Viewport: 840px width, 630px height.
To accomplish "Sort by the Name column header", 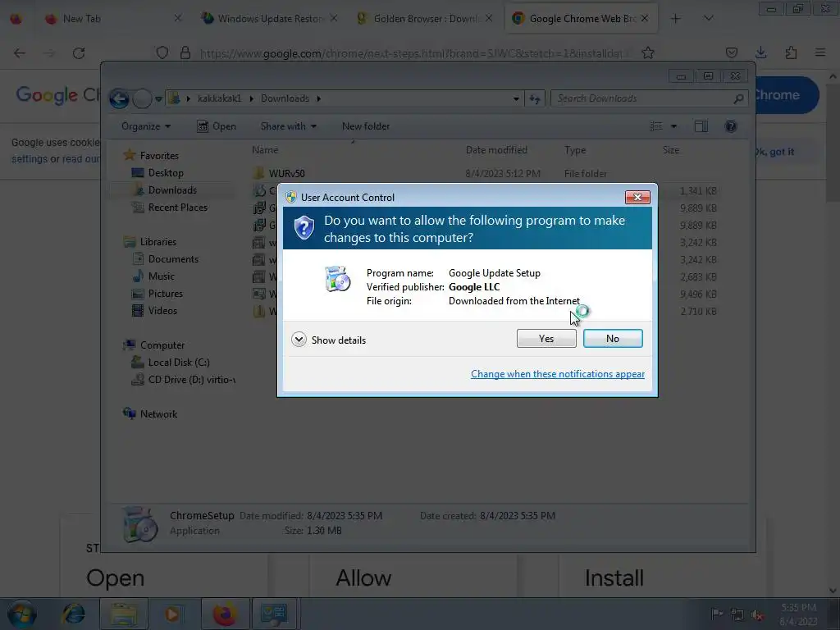I will pyautogui.click(x=265, y=150).
